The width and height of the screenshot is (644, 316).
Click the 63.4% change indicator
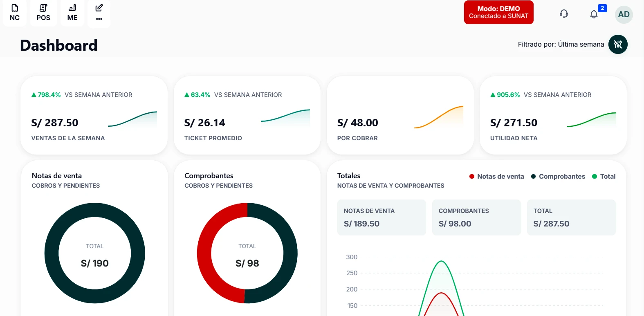point(197,95)
